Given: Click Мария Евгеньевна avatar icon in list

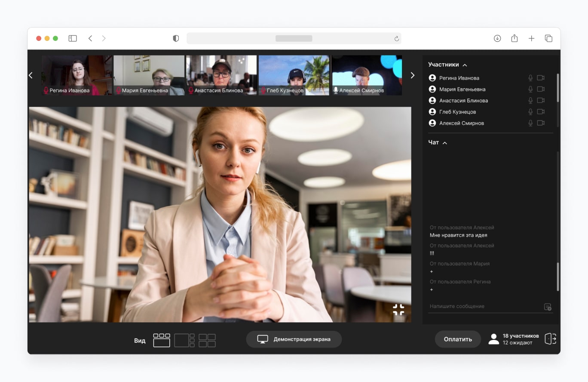Looking at the screenshot, I should tap(432, 89).
